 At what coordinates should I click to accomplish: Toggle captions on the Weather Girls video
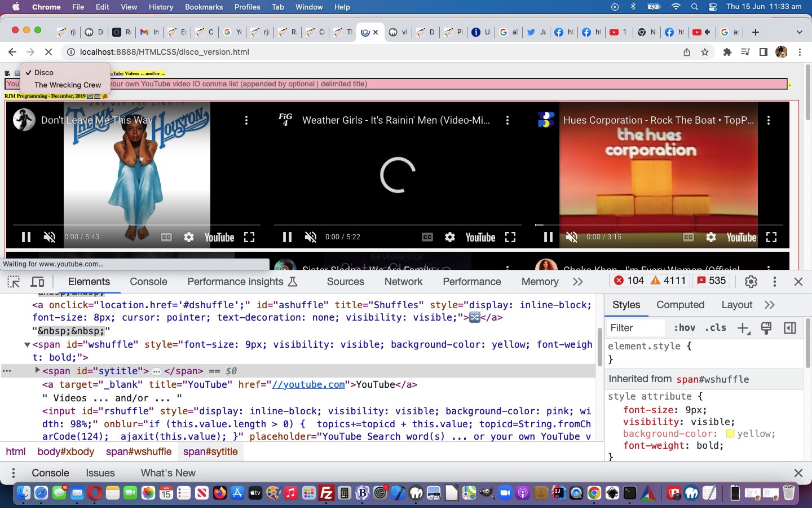point(427,237)
